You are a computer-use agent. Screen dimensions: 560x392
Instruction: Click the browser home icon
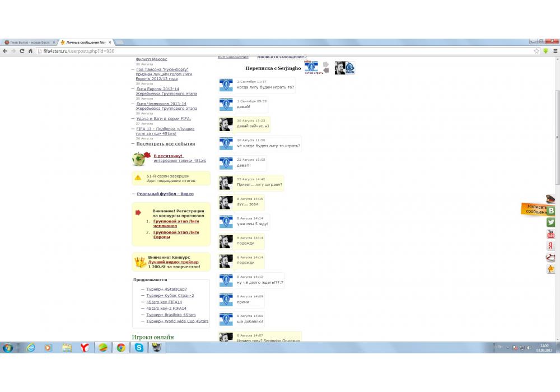click(x=30, y=51)
